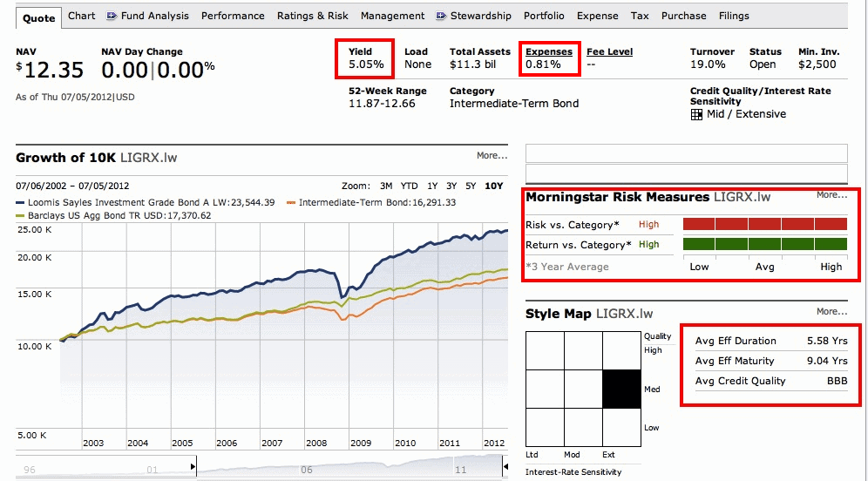Open the Filings tab
Viewport: 868px width, 481px height.
734,16
